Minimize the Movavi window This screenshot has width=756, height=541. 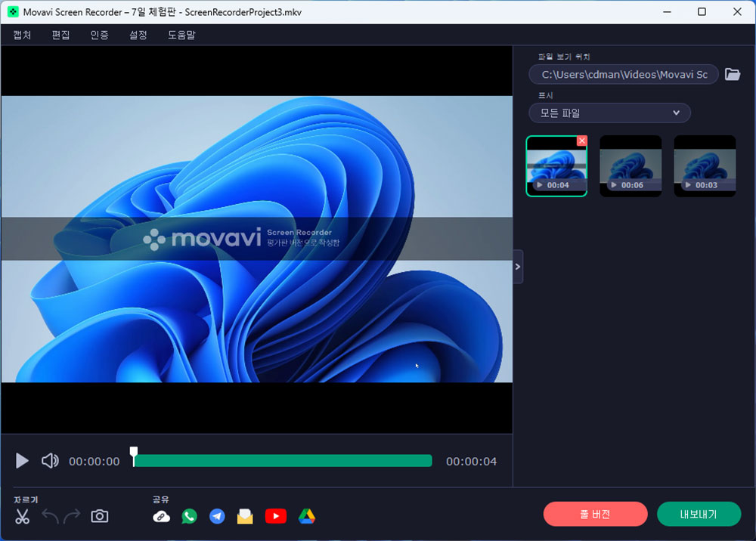tap(668, 11)
